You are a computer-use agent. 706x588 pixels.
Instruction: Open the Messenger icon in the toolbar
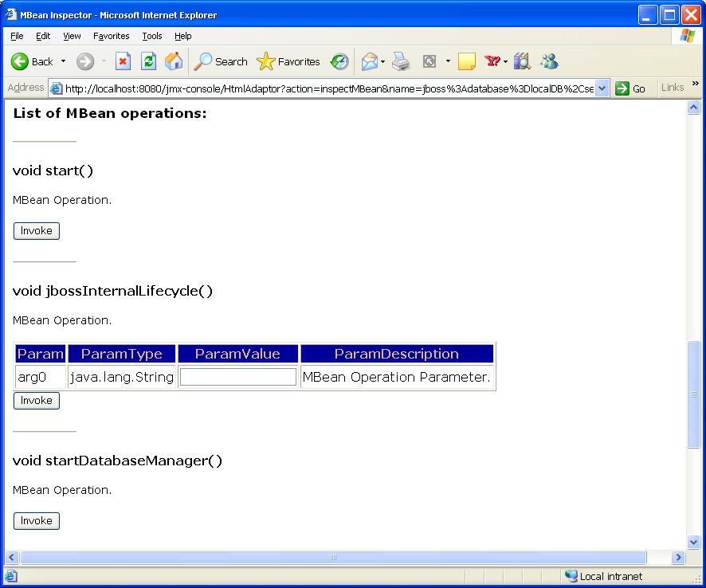(549, 61)
